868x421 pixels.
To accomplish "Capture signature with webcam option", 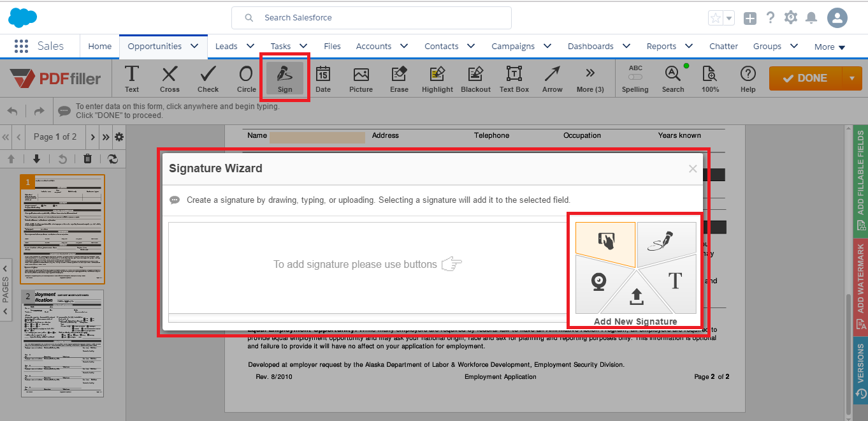I will (x=598, y=283).
